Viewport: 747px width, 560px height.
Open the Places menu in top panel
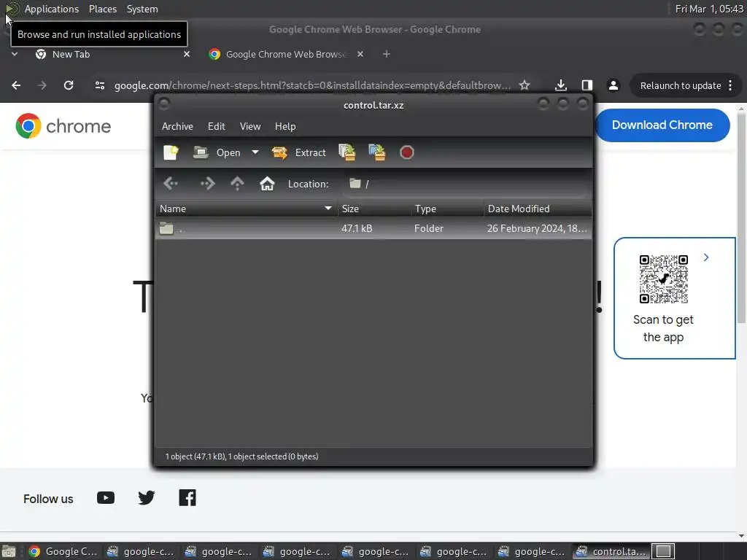(x=102, y=9)
